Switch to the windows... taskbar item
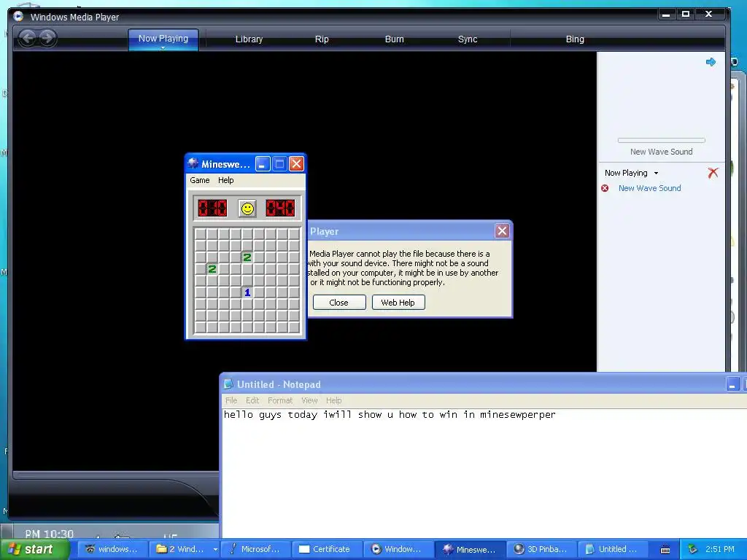The height and width of the screenshot is (560, 747). tap(112, 549)
